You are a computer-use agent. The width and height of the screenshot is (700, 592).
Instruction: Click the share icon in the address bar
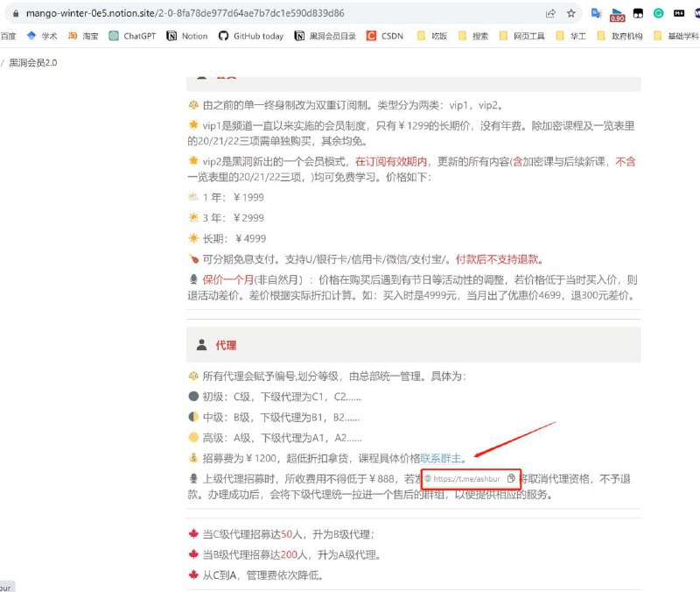point(549,14)
